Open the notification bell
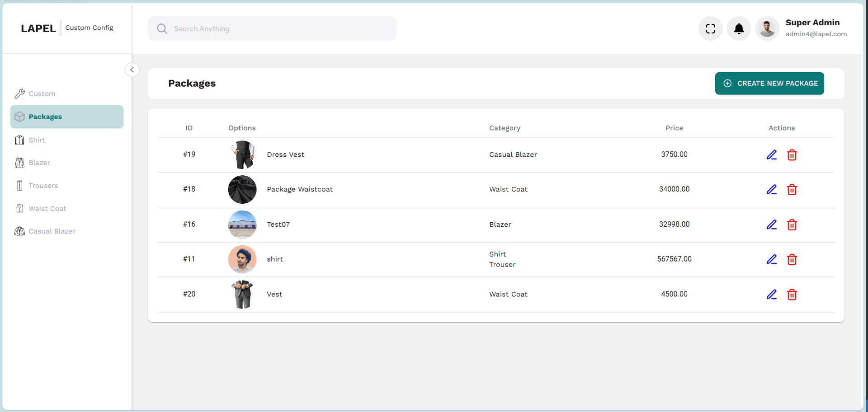The image size is (868, 412). coord(739,28)
